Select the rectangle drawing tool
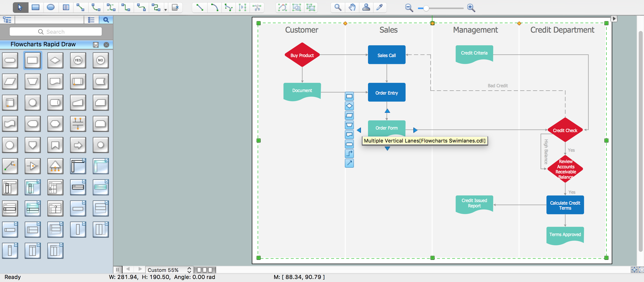Screen dimensions: 644x282 click(x=36, y=8)
